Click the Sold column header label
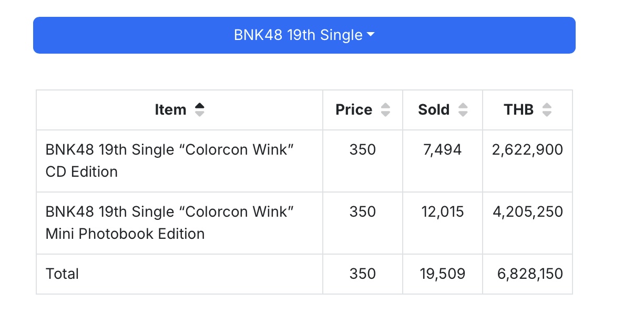The height and width of the screenshot is (323, 644). click(434, 109)
